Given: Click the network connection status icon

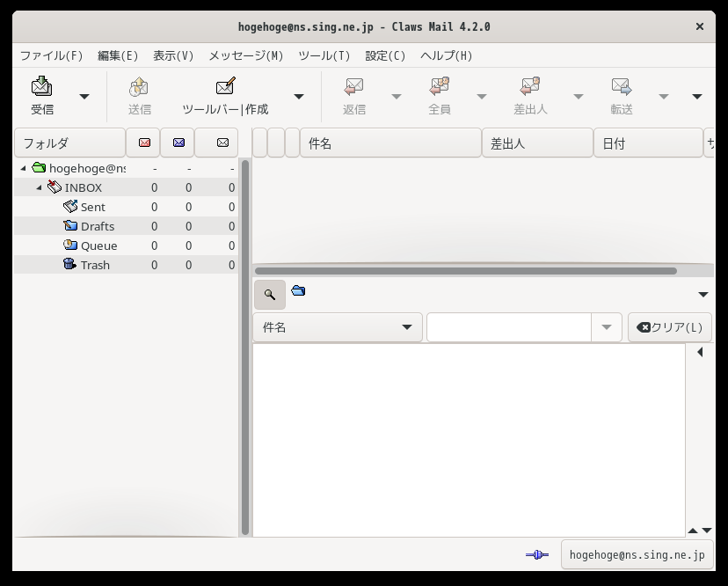Looking at the screenshot, I should click(x=537, y=554).
